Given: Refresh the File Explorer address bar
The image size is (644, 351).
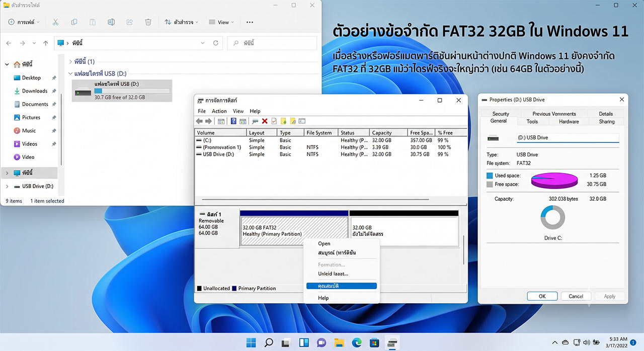Looking at the screenshot, I should [216, 43].
